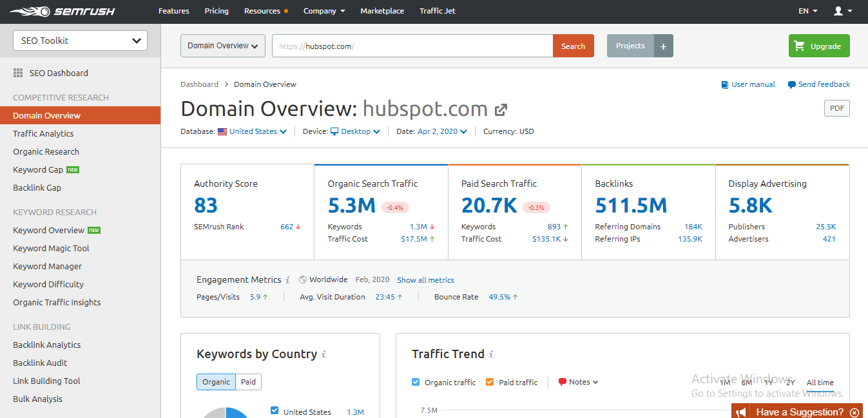Click the plus button beside Projects

[664, 46]
